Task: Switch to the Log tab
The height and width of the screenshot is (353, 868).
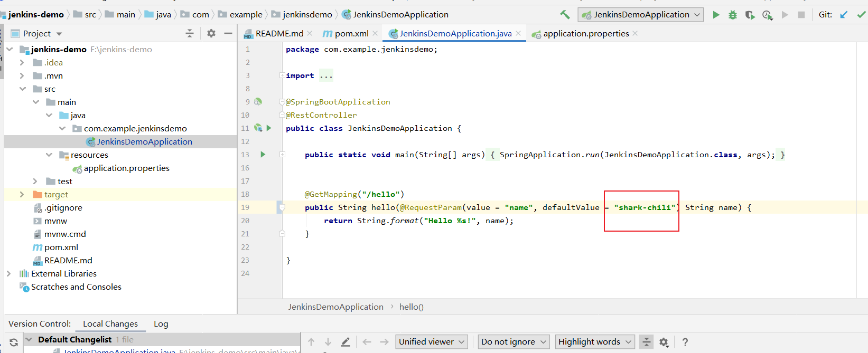Action: click(x=161, y=324)
